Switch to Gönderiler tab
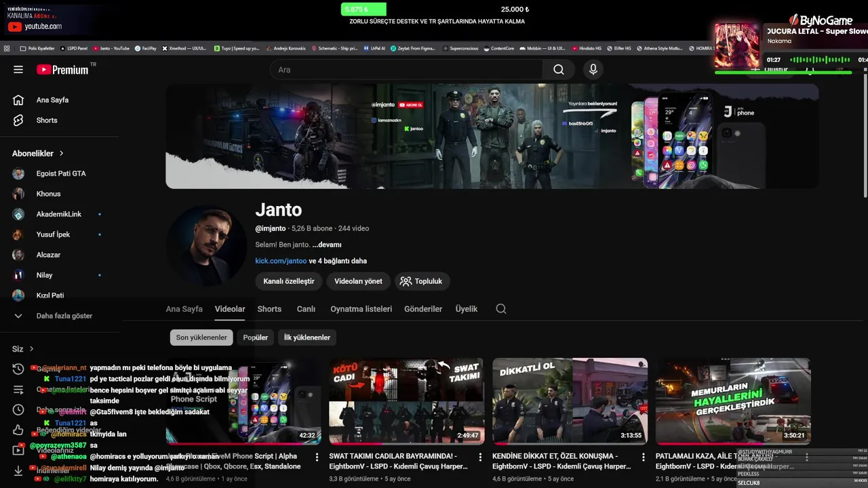The image size is (868, 488). 423,309
